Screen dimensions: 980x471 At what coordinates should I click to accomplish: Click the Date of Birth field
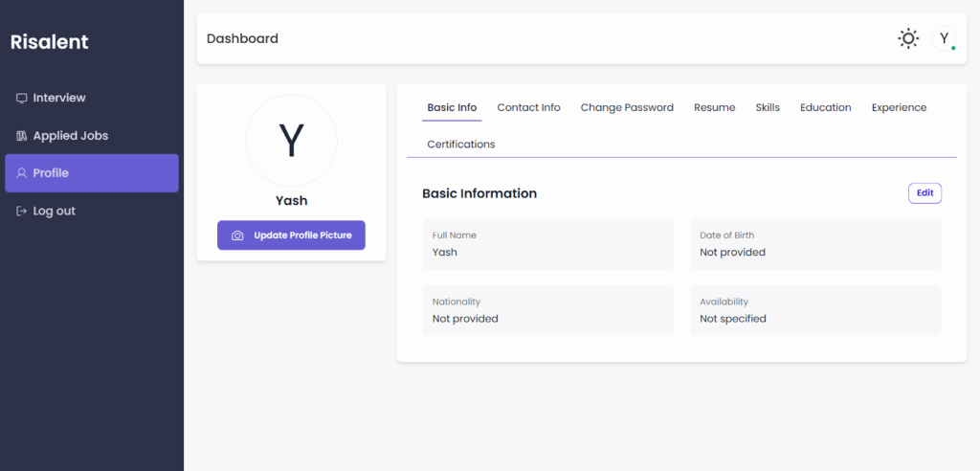click(815, 244)
